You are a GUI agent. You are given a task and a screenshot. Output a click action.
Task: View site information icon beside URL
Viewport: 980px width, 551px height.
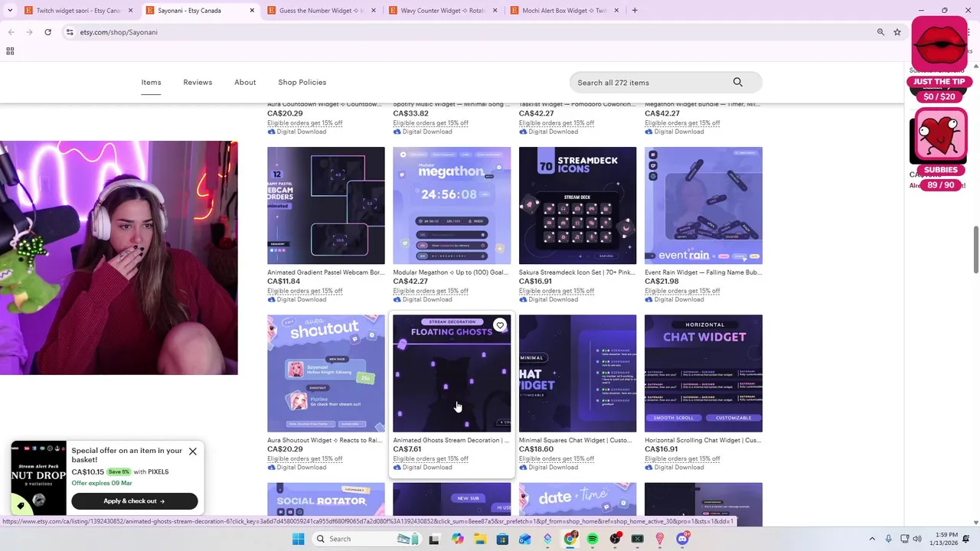[x=70, y=32]
